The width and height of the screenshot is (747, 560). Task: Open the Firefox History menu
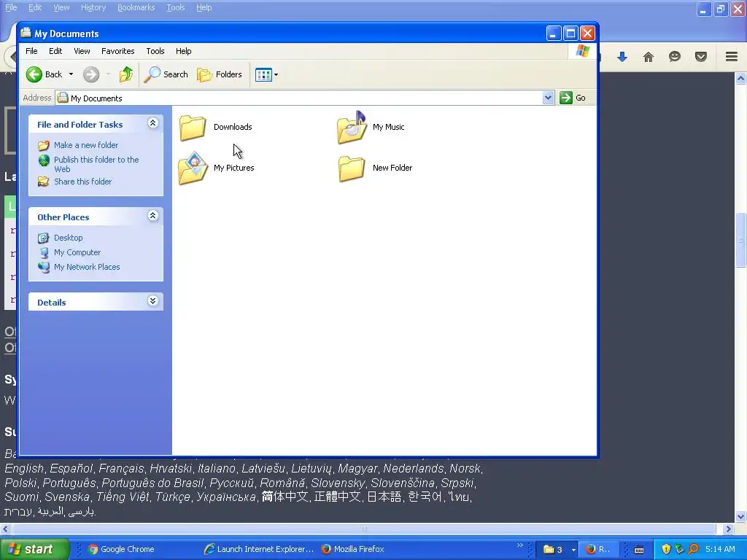click(93, 7)
